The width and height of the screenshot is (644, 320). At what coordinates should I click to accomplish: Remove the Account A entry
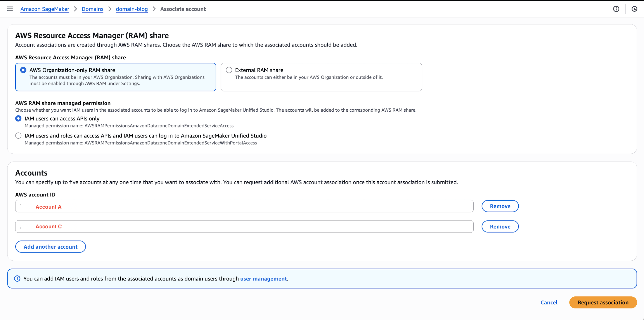coord(500,206)
